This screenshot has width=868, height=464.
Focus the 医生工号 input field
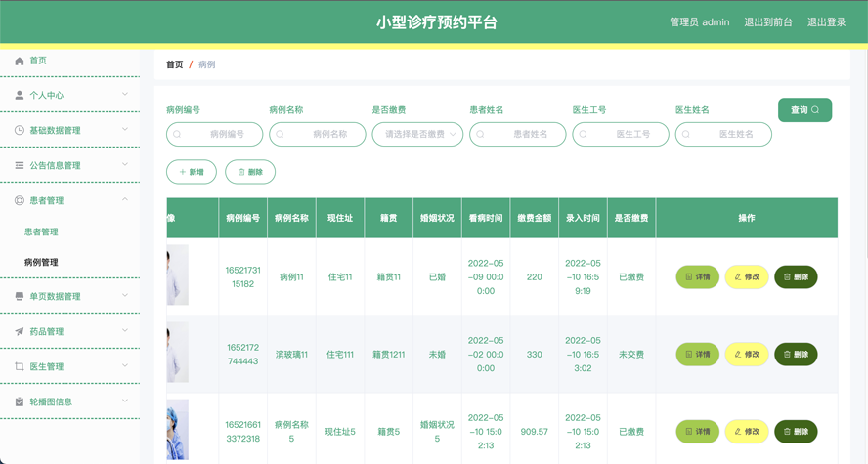click(x=621, y=135)
